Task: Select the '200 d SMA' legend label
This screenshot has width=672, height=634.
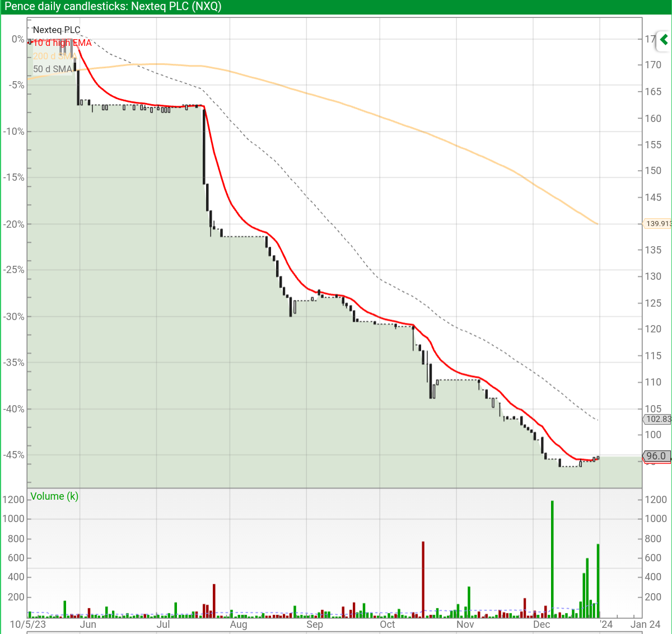Action: (x=54, y=56)
